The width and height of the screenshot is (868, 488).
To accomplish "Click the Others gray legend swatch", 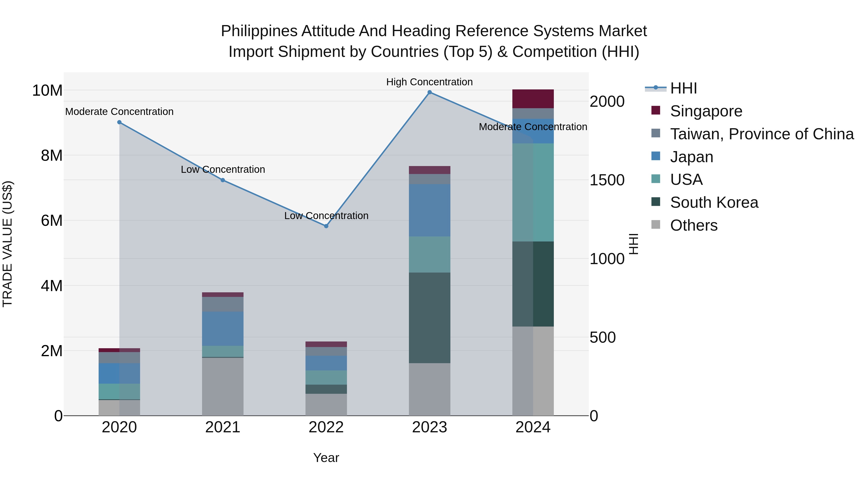I will tap(656, 224).
